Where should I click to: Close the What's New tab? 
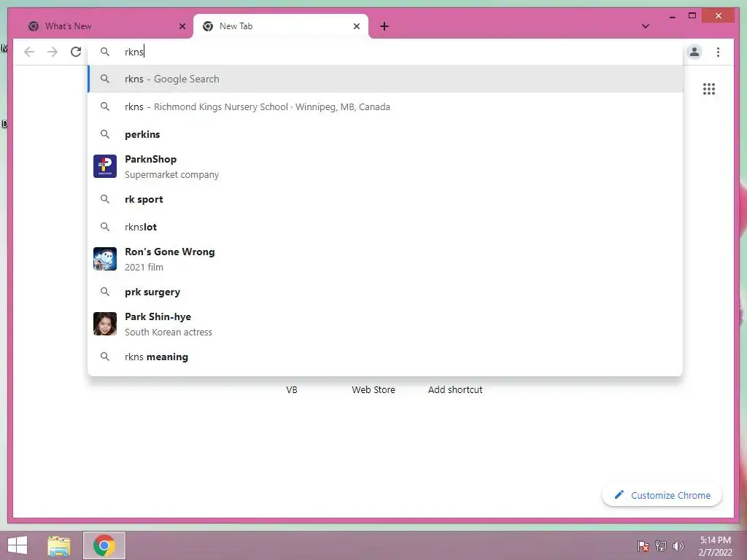pos(182,26)
